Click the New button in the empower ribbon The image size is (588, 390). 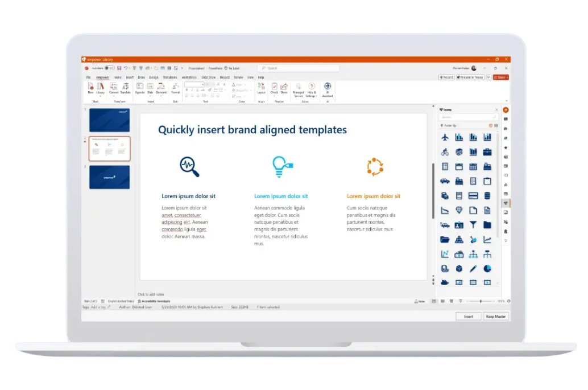[90, 89]
